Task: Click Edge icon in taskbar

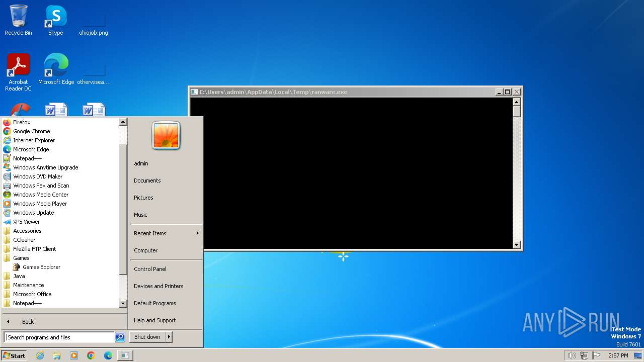Action: 108,355
